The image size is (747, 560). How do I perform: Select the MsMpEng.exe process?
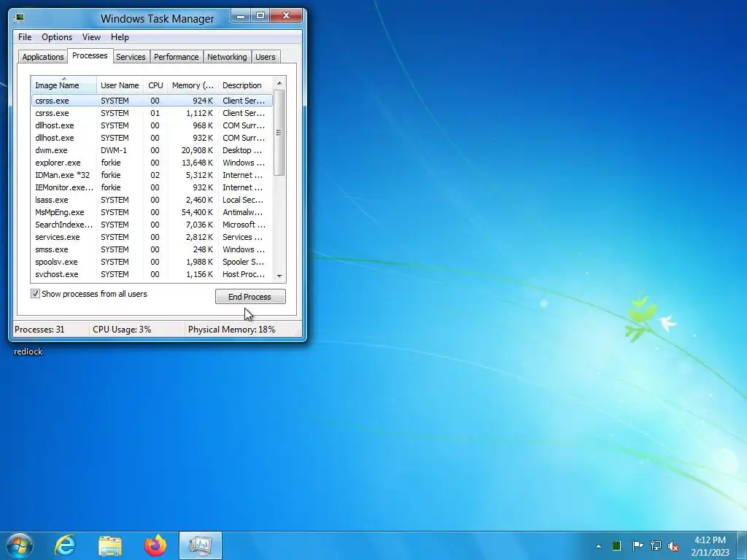pos(152,212)
